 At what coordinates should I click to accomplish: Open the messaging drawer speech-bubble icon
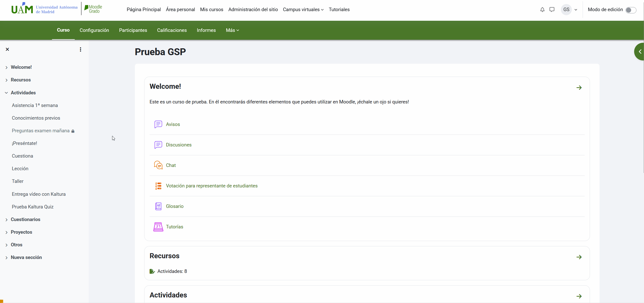click(x=552, y=10)
